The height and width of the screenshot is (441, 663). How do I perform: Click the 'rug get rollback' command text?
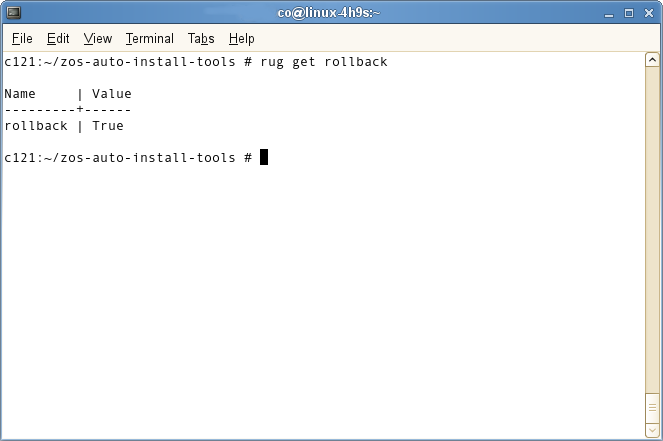[323, 62]
